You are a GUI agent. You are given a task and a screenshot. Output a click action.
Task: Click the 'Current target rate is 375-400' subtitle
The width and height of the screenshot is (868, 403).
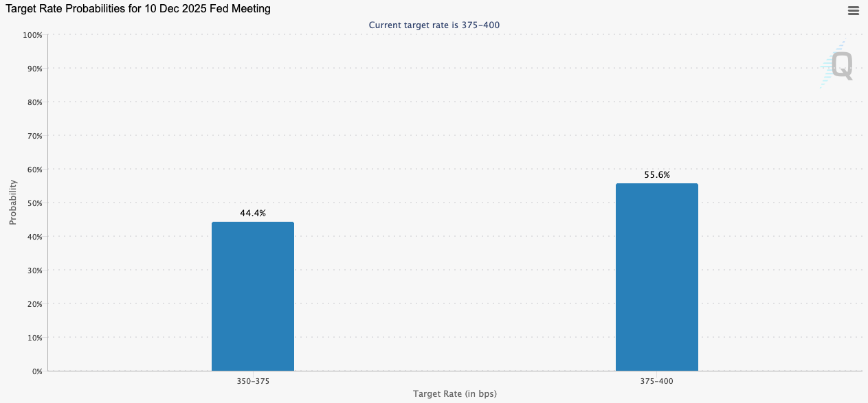(434, 25)
